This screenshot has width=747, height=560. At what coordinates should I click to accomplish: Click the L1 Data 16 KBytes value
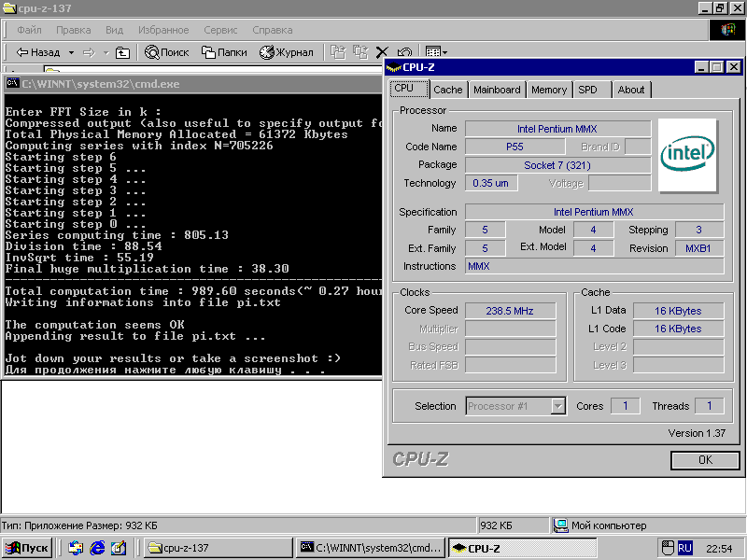[x=679, y=311]
